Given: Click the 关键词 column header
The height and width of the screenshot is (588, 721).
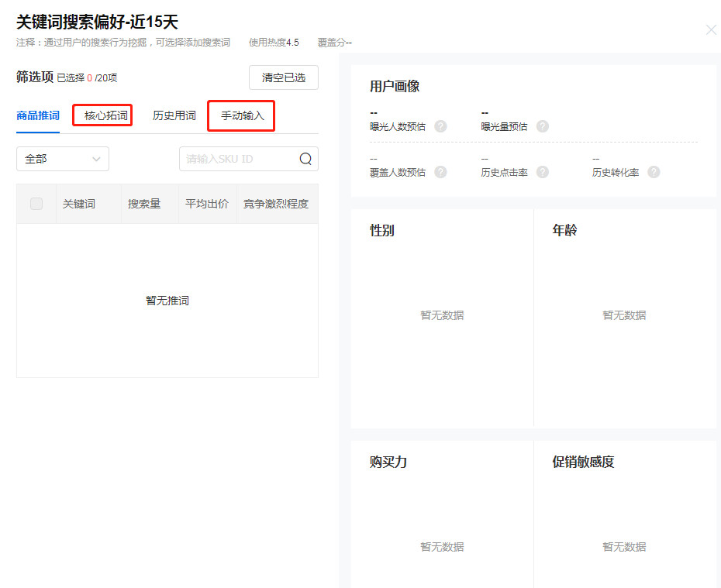Looking at the screenshot, I should [79, 204].
